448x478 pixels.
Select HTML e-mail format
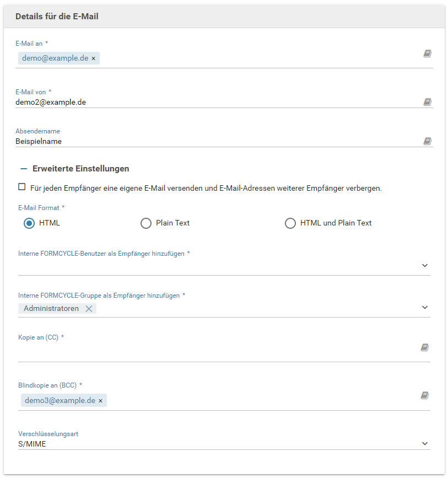point(29,223)
